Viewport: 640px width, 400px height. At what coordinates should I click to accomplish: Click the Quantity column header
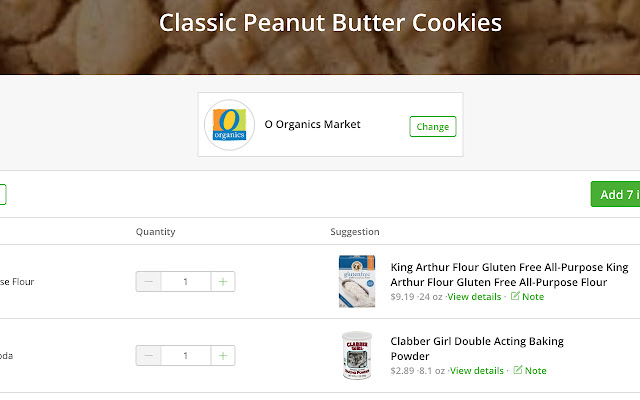tap(156, 232)
